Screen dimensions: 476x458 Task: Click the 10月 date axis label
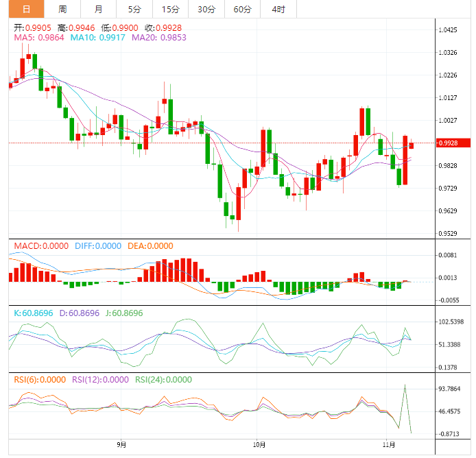tap(259, 445)
